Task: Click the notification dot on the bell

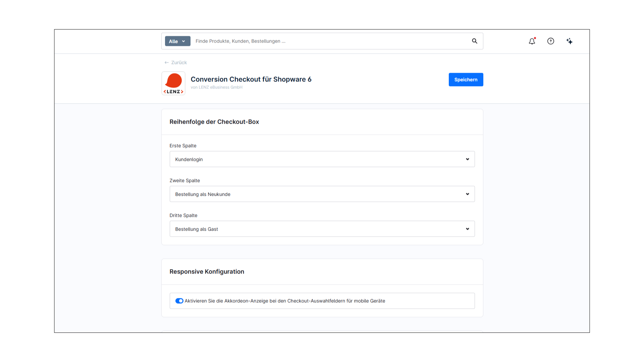Action: [x=535, y=38]
